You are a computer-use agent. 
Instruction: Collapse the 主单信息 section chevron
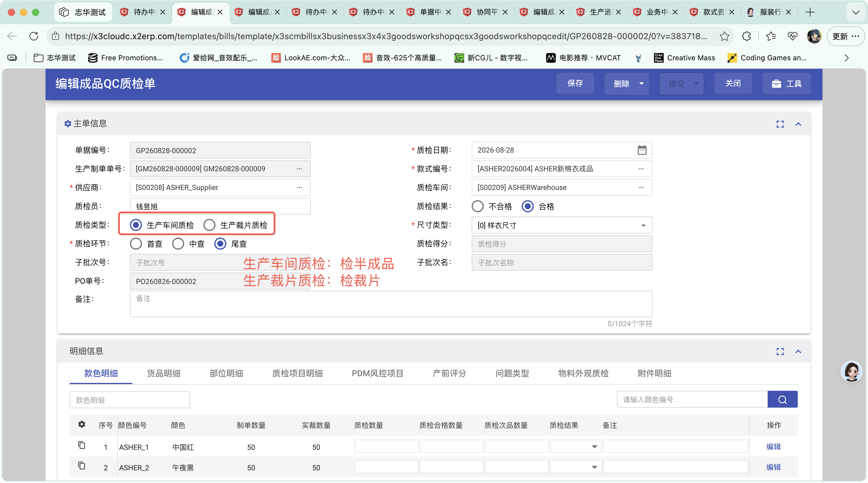tap(798, 124)
